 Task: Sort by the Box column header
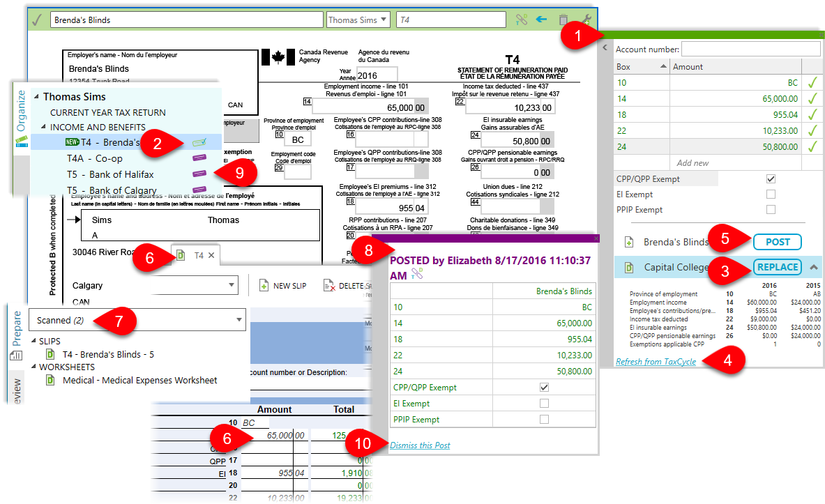642,67
